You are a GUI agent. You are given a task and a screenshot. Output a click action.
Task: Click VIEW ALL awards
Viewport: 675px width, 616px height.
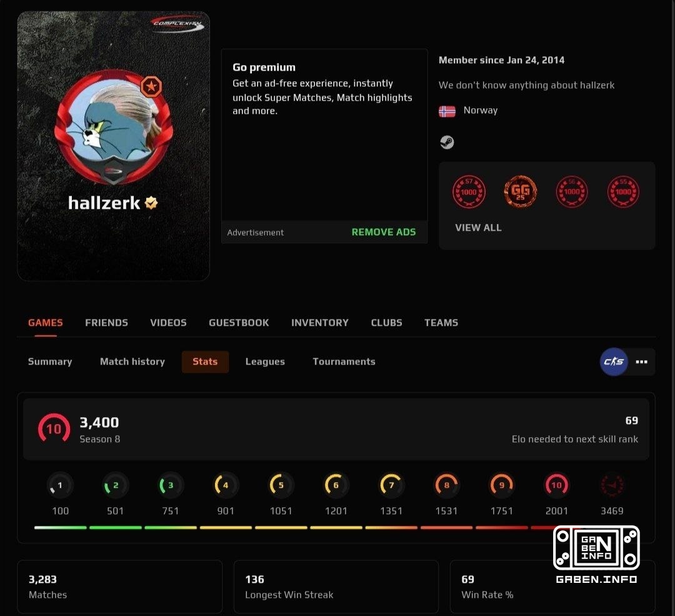[x=478, y=228]
